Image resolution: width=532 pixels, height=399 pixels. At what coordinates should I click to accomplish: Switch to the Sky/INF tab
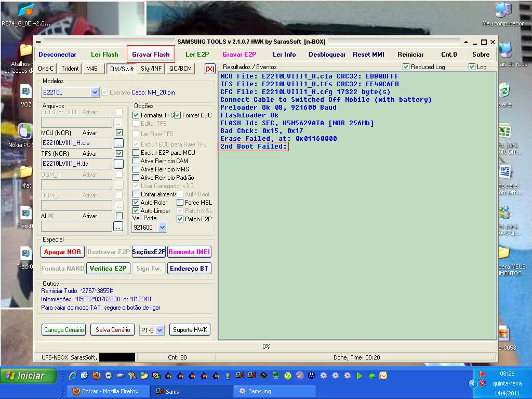tap(151, 69)
